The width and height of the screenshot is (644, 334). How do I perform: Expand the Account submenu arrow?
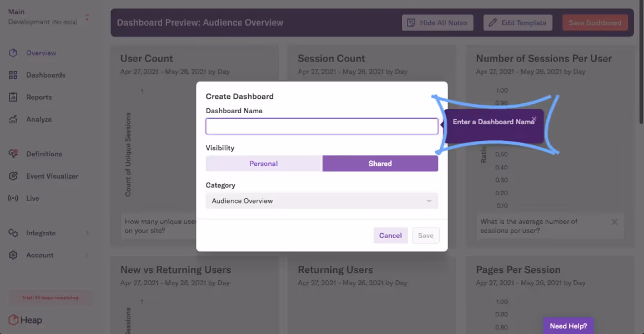coord(87,255)
